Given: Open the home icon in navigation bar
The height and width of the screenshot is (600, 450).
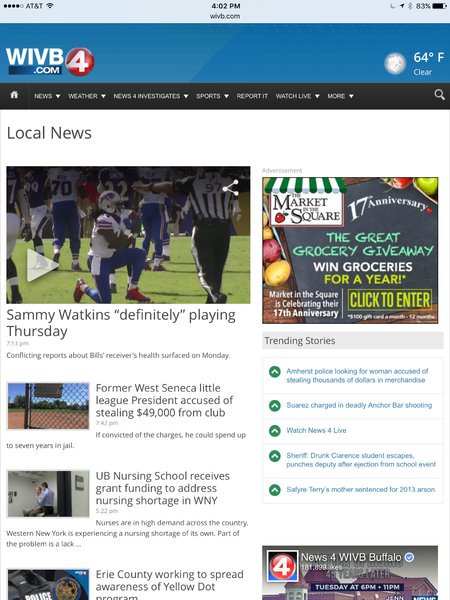Looking at the screenshot, I should tap(14, 95).
